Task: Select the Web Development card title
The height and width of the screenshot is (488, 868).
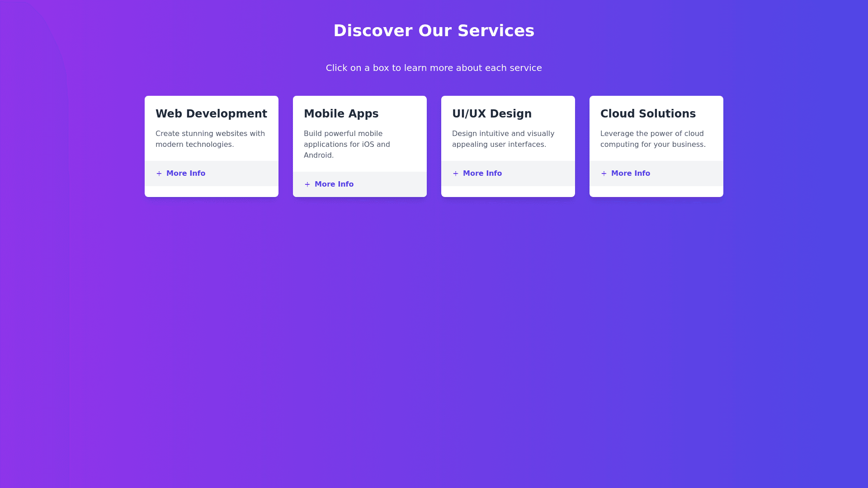Action: pos(211,114)
